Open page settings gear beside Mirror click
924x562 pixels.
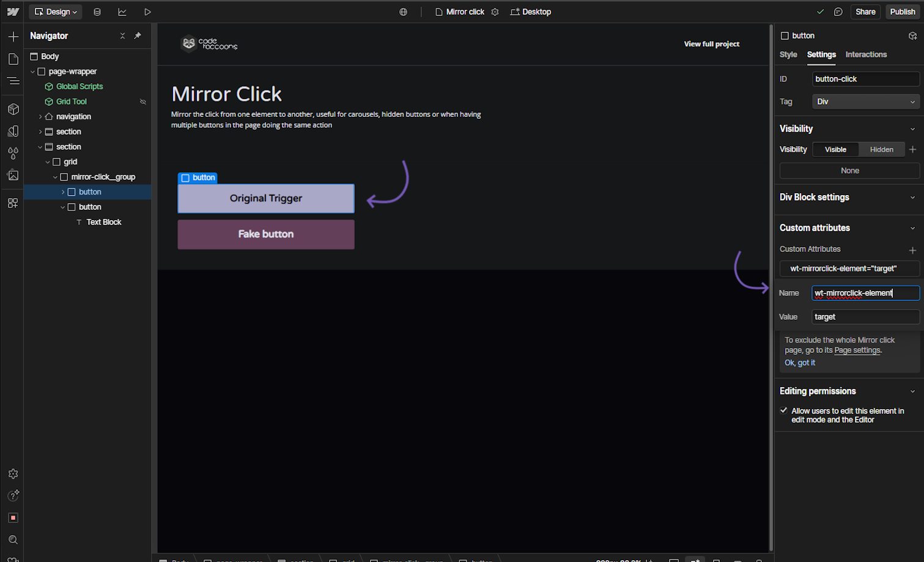coord(495,12)
